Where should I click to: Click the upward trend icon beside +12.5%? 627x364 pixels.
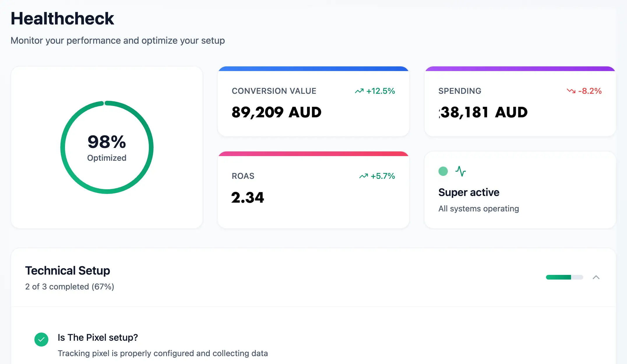(359, 91)
